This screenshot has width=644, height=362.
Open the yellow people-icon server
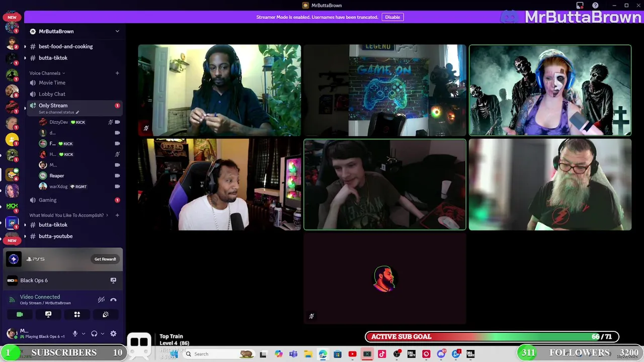tap(12, 139)
